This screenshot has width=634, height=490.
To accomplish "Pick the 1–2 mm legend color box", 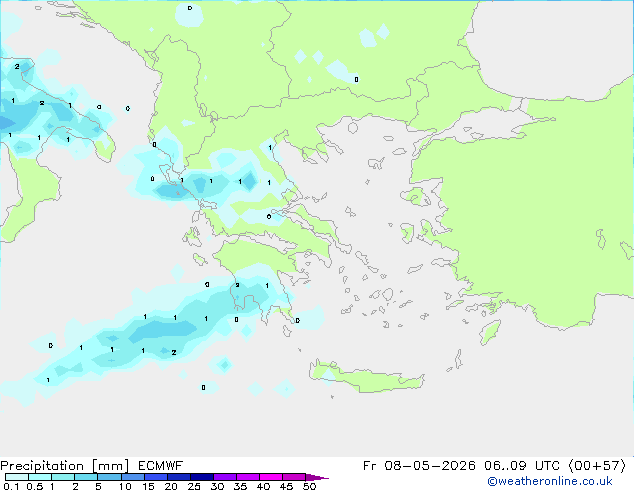I will (63, 477).
